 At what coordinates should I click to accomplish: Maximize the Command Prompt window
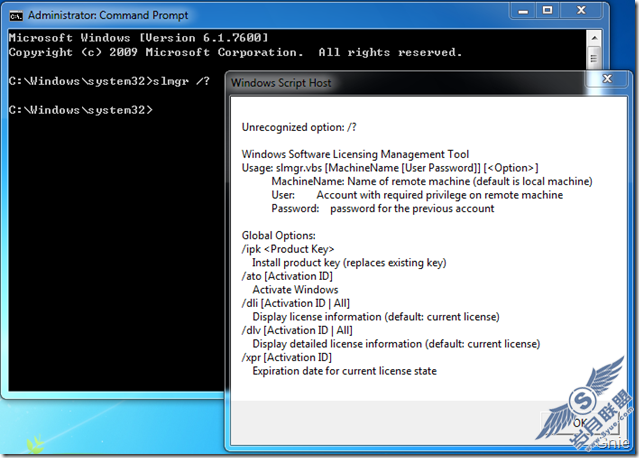pyautogui.click(x=548, y=11)
